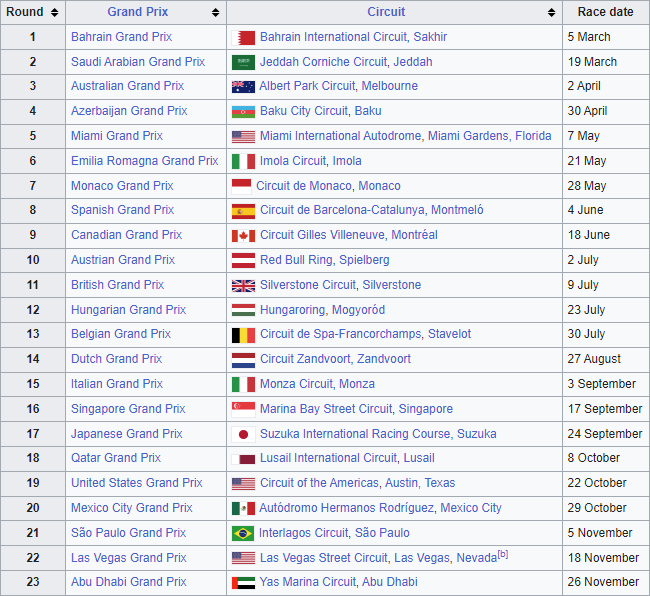Sort table by Circuit column arrows
Screen dimensions: 650x596
click(551, 13)
